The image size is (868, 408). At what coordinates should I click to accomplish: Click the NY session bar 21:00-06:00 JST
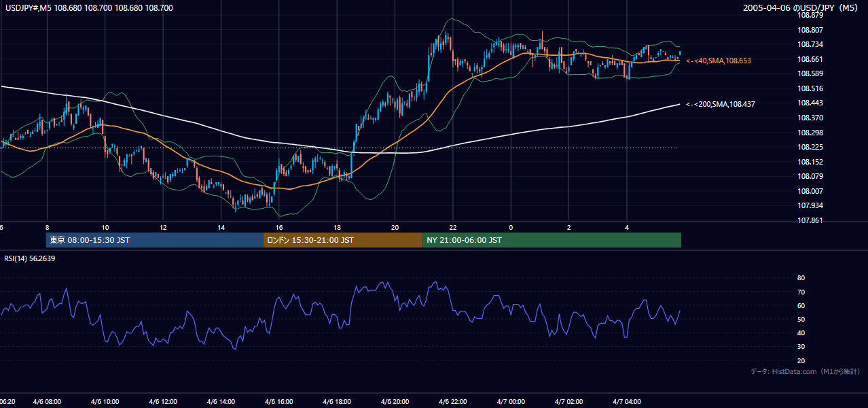click(x=551, y=240)
